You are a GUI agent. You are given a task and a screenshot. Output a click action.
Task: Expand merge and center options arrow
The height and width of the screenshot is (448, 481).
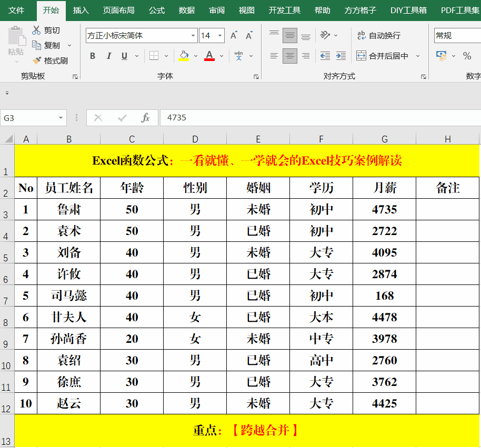click(x=417, y=56)
